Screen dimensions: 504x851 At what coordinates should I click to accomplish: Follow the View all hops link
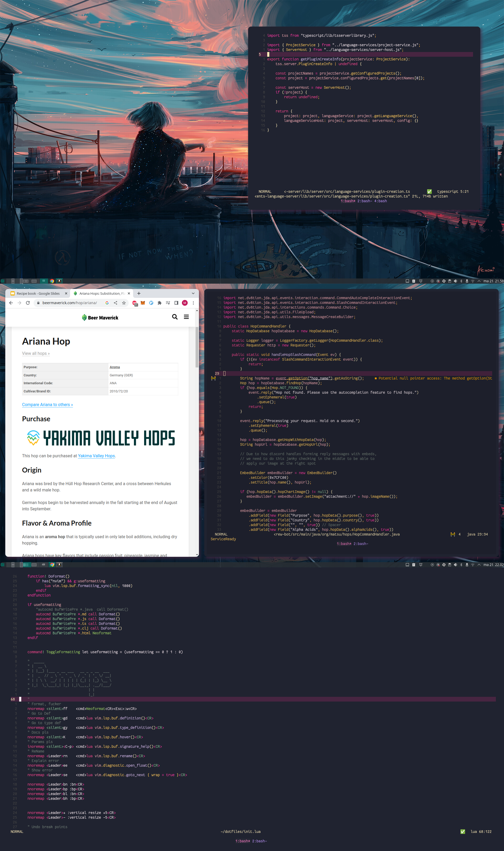click(36, 353)
